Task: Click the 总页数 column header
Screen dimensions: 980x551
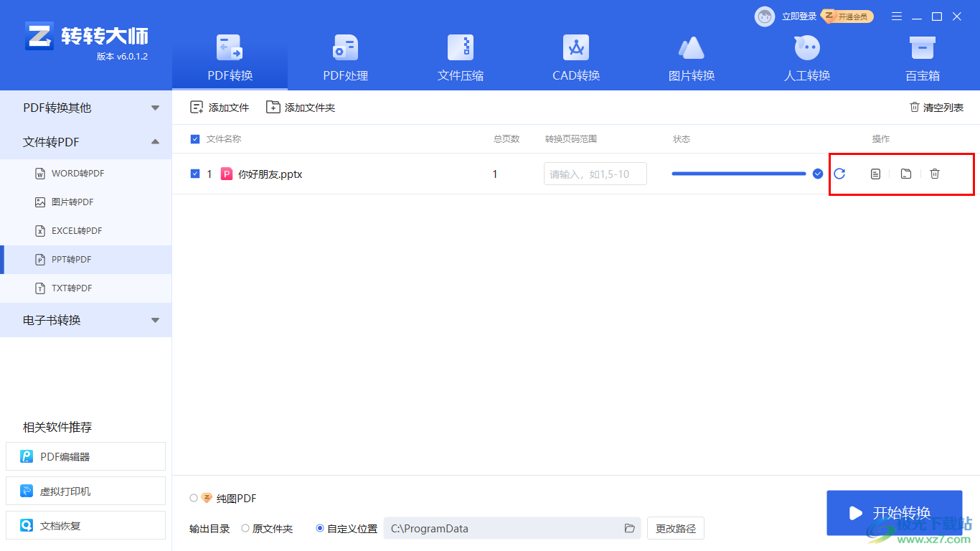Action: click(x=507, y=139)
